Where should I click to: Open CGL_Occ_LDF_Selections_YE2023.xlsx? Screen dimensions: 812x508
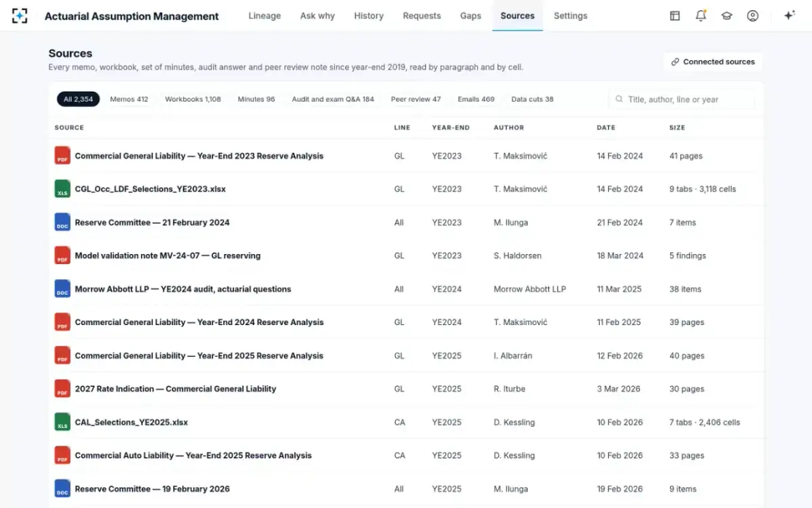point(150,189)
